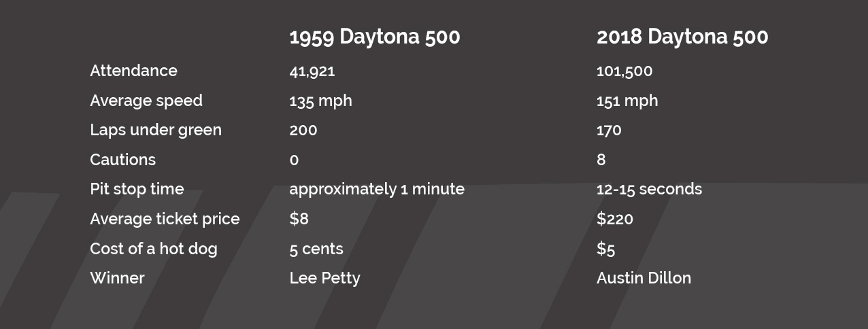Click the 101,500 attendance value

tap(624, 71)
